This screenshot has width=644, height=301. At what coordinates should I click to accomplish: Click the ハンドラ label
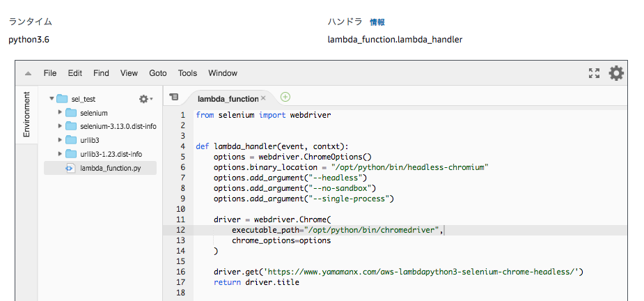[345, 22]
